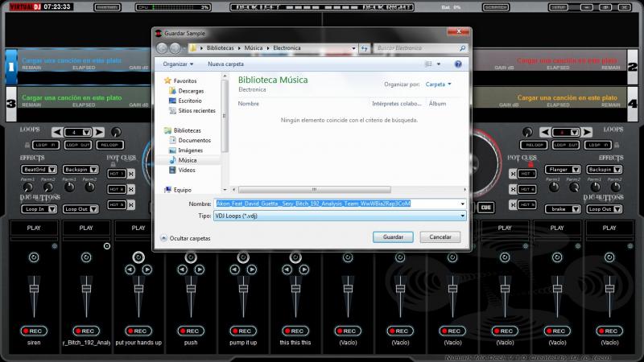Image resolution: width=644 pixels, height=362 pixels.
Task: Click RELOOP button on left deck
Action: point(109,145)
